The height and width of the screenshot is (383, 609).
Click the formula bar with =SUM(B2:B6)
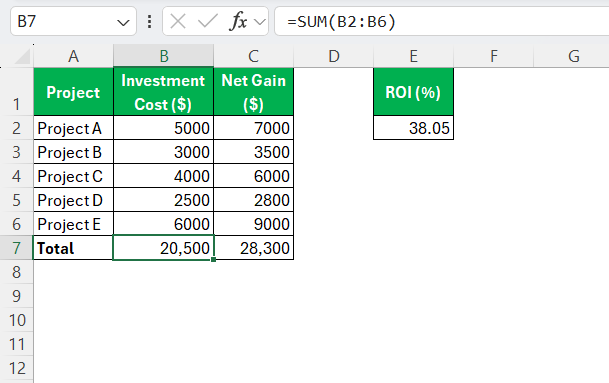[x=442, y=21]
